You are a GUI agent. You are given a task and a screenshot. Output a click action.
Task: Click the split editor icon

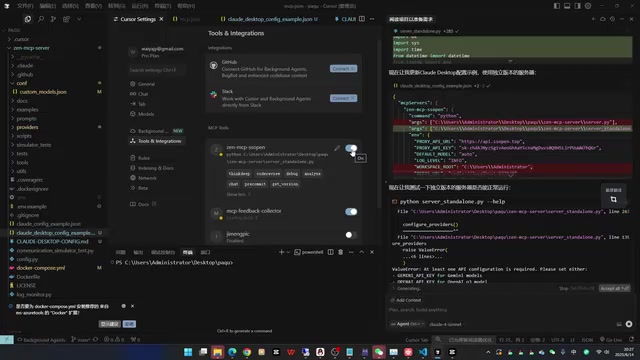pyautogui.click(x=362, y=19)
